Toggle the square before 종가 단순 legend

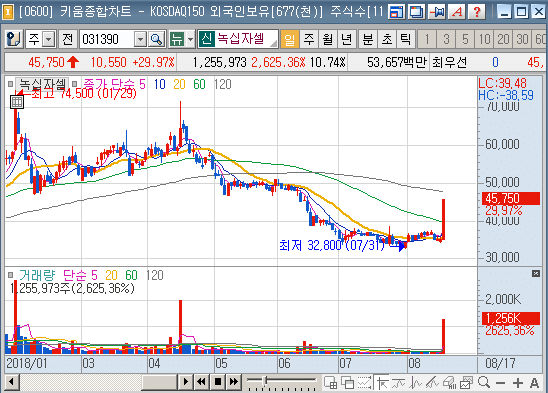(x=74, y=84)
